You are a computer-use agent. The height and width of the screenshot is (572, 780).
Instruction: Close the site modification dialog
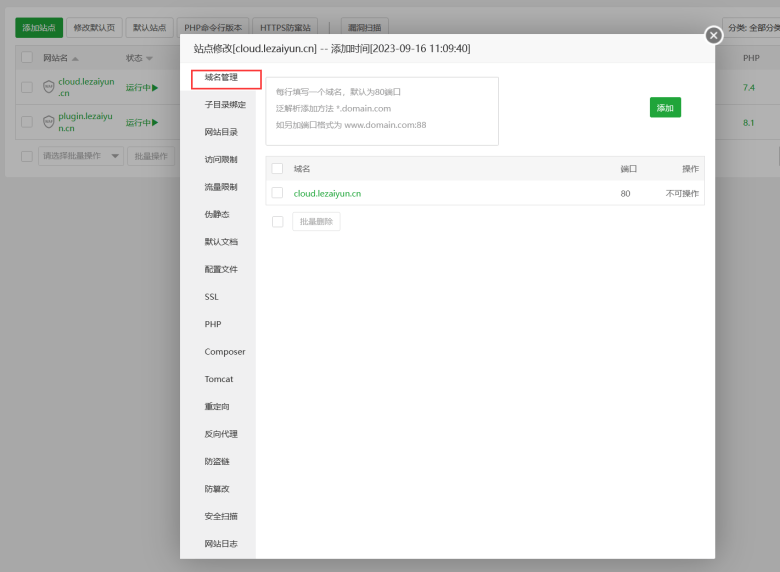713,35
